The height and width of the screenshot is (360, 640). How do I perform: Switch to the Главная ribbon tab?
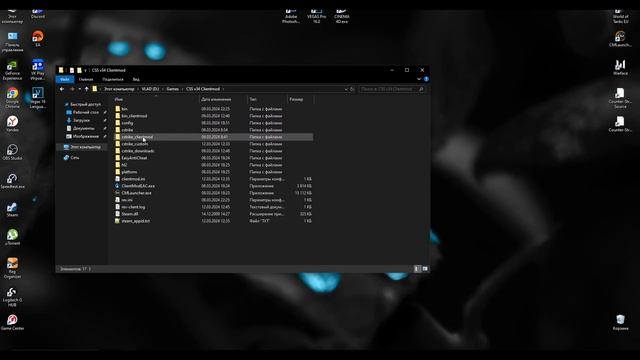click(86, 79)
